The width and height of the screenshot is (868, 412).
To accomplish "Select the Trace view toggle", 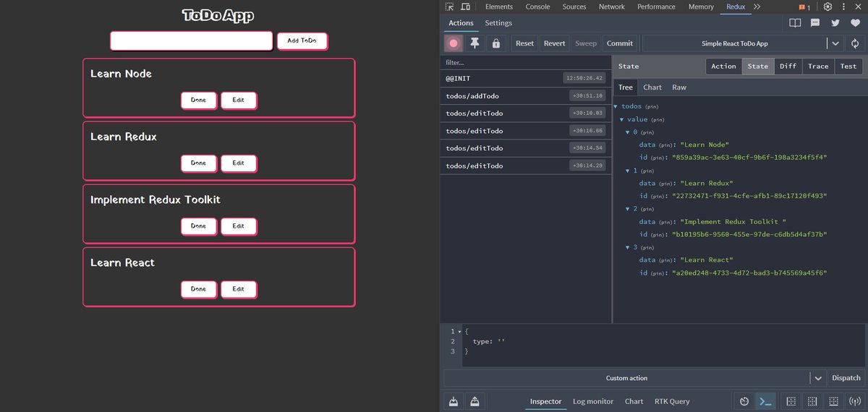I will [x=818, y=66].
